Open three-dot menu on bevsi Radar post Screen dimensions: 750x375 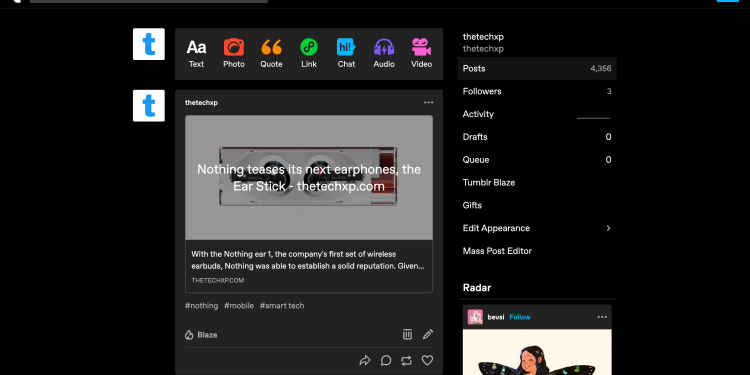[602, 317]
